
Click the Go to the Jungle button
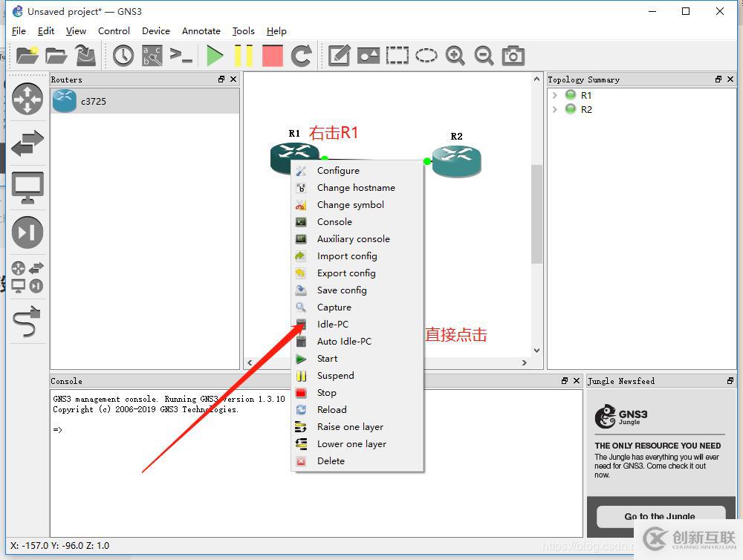pyautogui.click(x=661, y=516)
